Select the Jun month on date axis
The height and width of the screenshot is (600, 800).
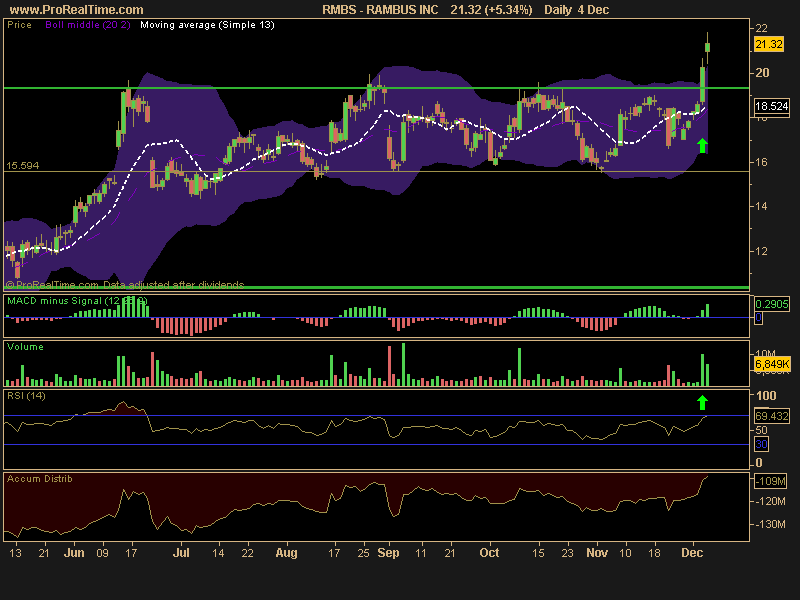pos(74,553)
